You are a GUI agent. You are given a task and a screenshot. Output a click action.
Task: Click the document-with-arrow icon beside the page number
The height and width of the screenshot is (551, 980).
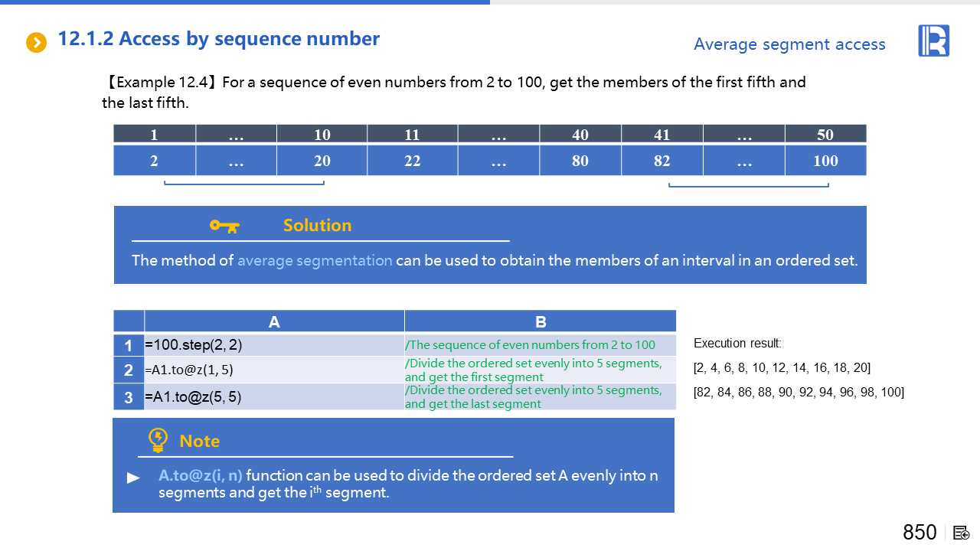pos(962,533)
